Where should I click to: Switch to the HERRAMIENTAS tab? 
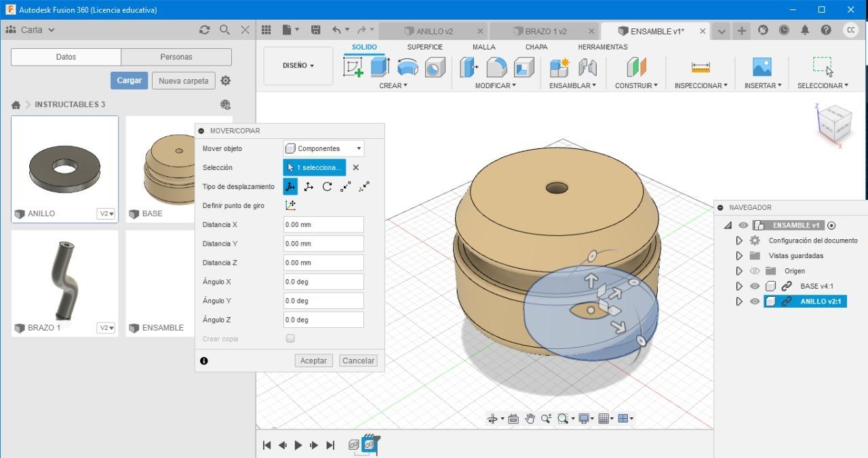(602, 47)
